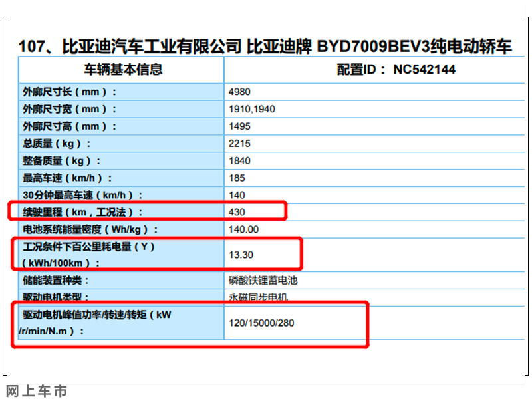The height and width of the screenshot is (399, 532).
Task: Select the 工况条件下百公里耗电量 label
Action: pos(88,255)
